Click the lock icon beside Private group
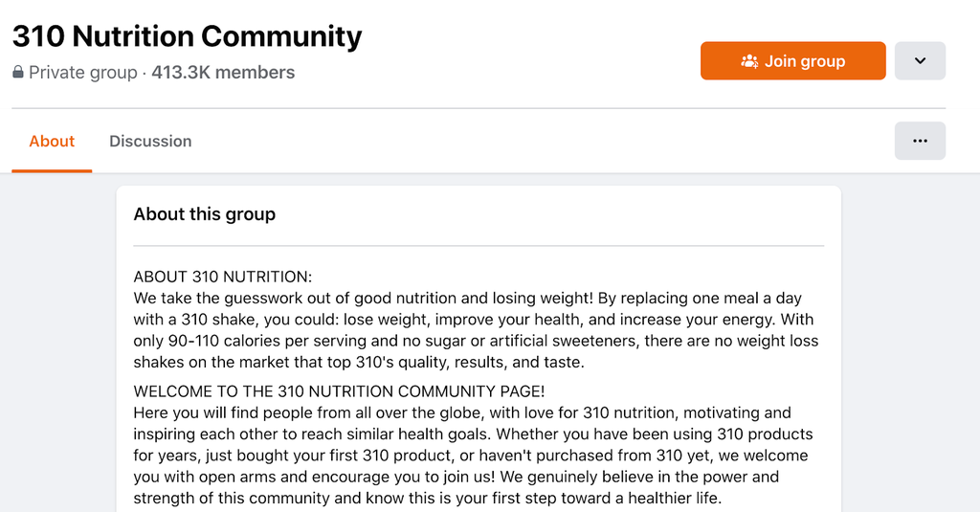980x512 pixels. (x=18, y=72)
